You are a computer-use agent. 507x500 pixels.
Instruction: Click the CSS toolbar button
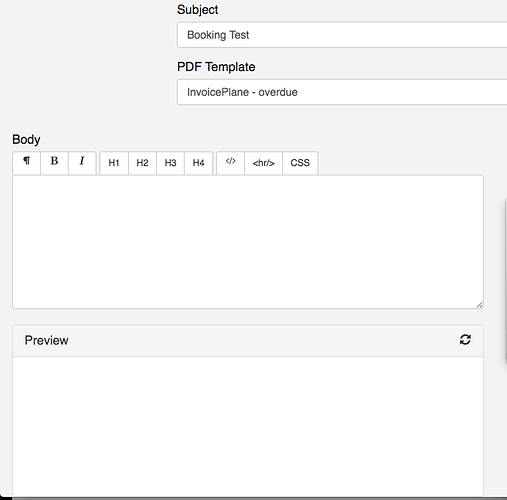click(300, 163)
